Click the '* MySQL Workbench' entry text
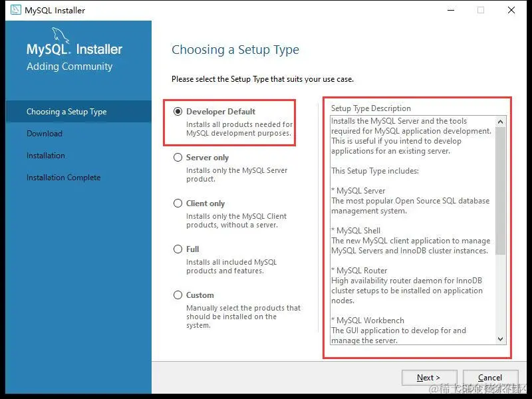532x399 pixels. click(368, 321)
